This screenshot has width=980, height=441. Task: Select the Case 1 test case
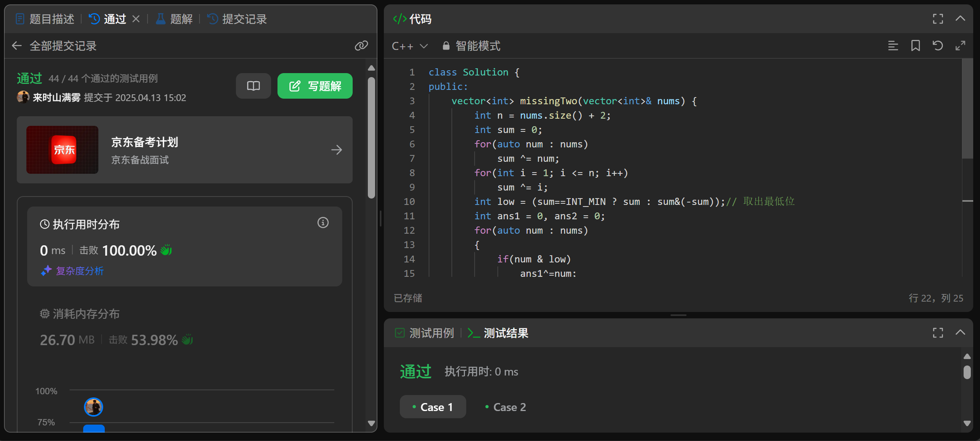(x=433, y=407)
